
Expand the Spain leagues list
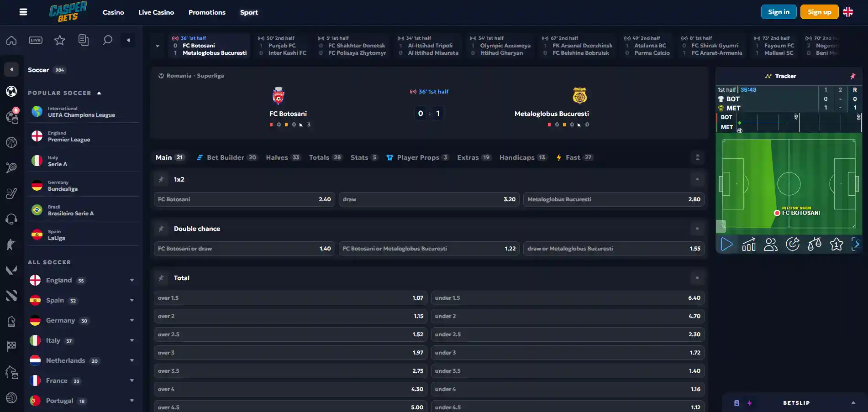[x=132, y=300]
